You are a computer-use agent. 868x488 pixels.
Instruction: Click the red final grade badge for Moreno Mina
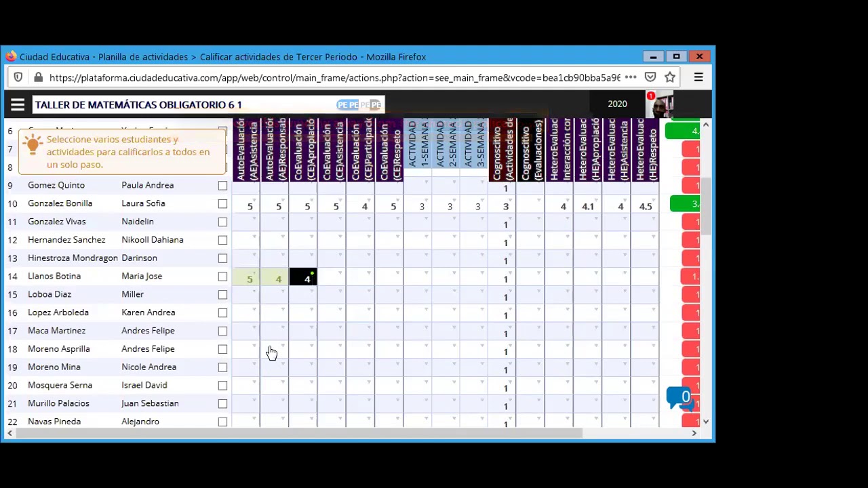(690, 367)
